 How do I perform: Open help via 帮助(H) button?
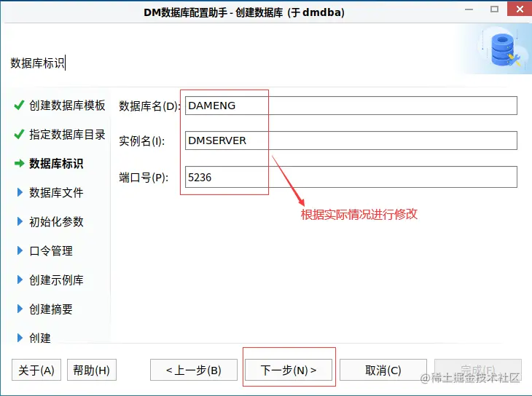pyautogui.click(x=92, y=370)
